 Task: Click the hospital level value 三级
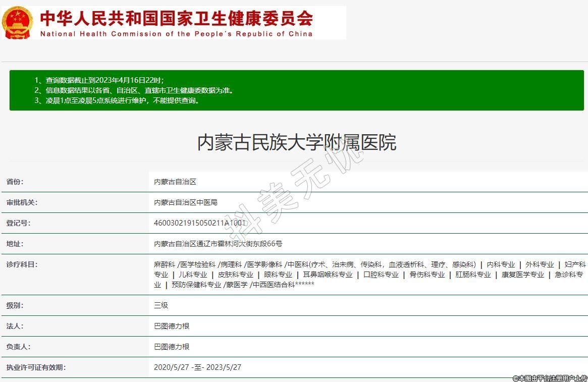click(x=161, y=305)
